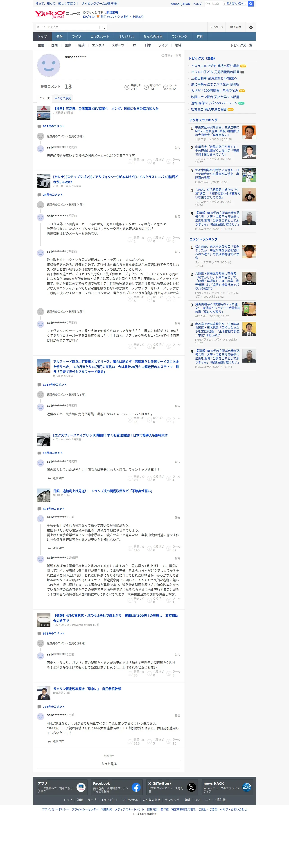Open the news HACK icon in footer
Screen dimensions: 289x868
(x=247, y=787)
